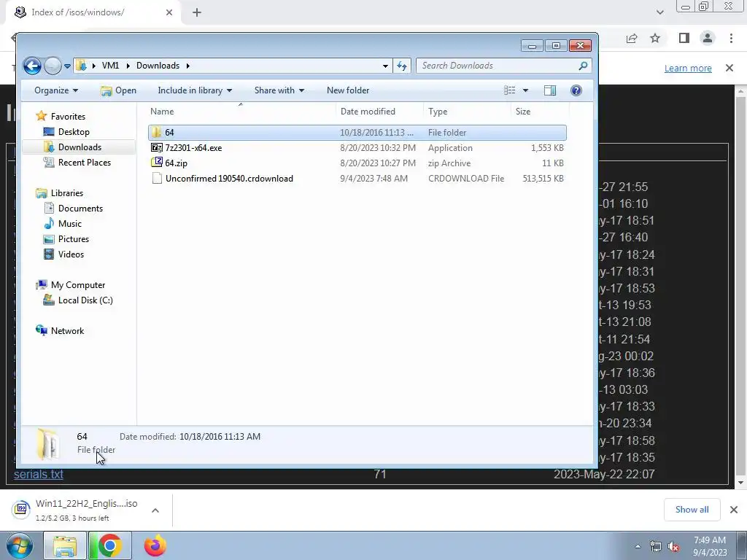This screenshot has height=560, width=747.
Task: Select Favorites in navigation pane
Action: coord(68,117)
